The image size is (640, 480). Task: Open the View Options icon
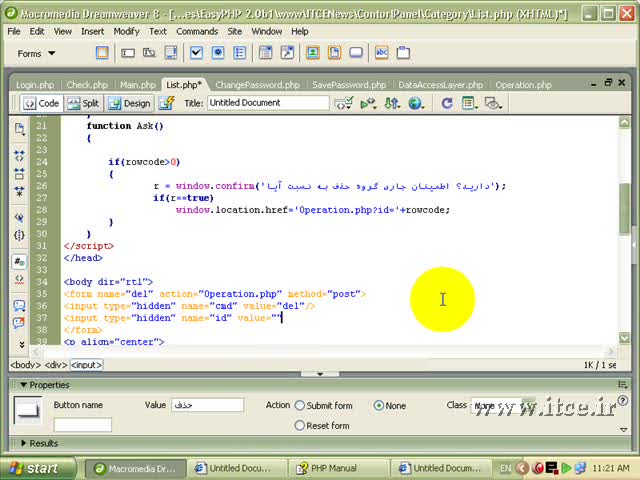[x=469, y=103]
